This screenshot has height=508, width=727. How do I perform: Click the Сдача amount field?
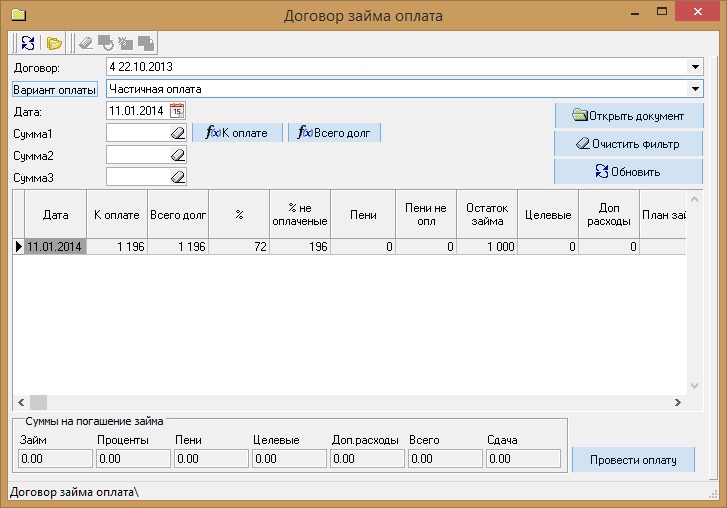523,459
